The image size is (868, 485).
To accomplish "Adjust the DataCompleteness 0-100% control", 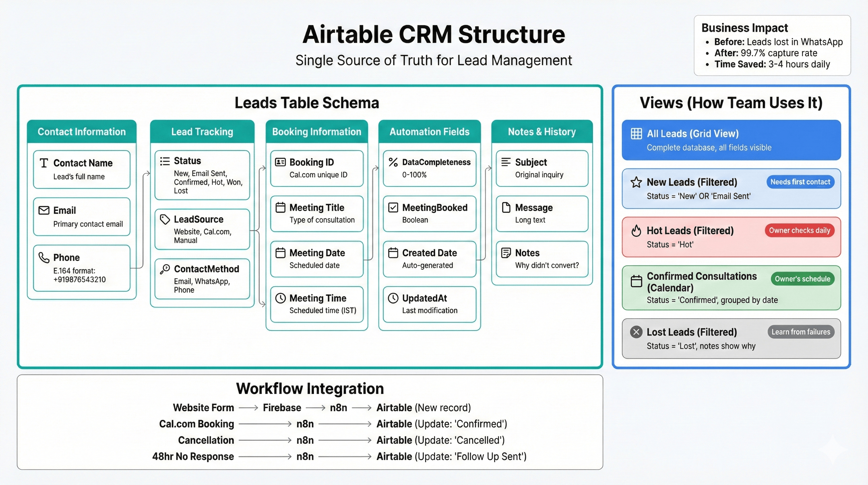I will pyautogui.click(x=429, y=168).
